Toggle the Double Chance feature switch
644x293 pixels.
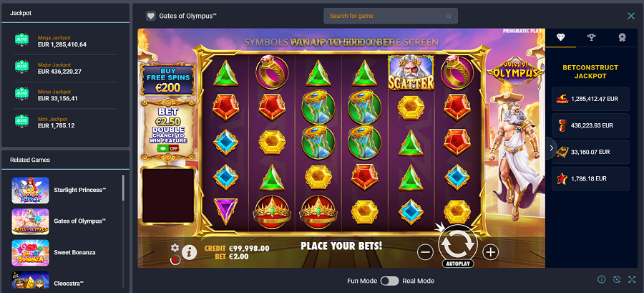pos(168,148)
